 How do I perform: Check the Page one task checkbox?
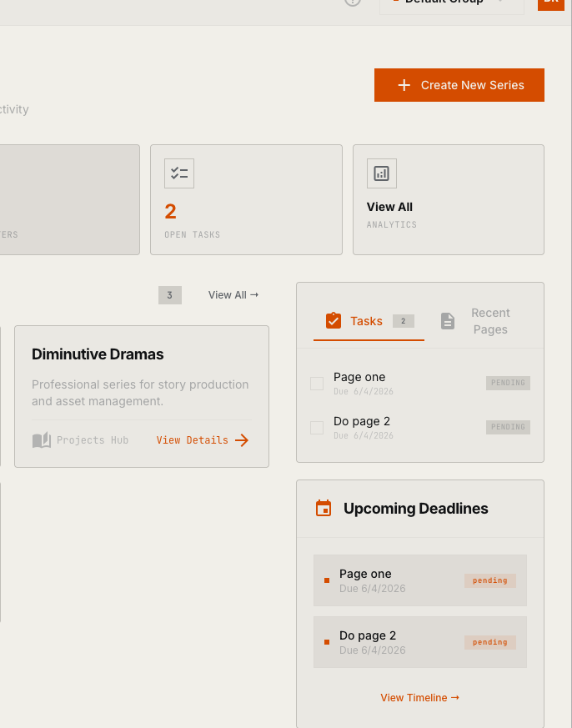pyautogui.click(x=317, y=384)
